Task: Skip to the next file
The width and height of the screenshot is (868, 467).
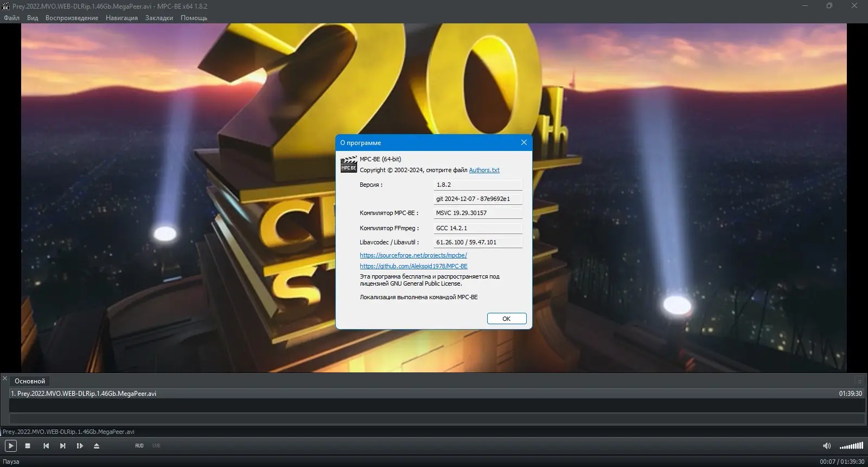Action: 63,446
